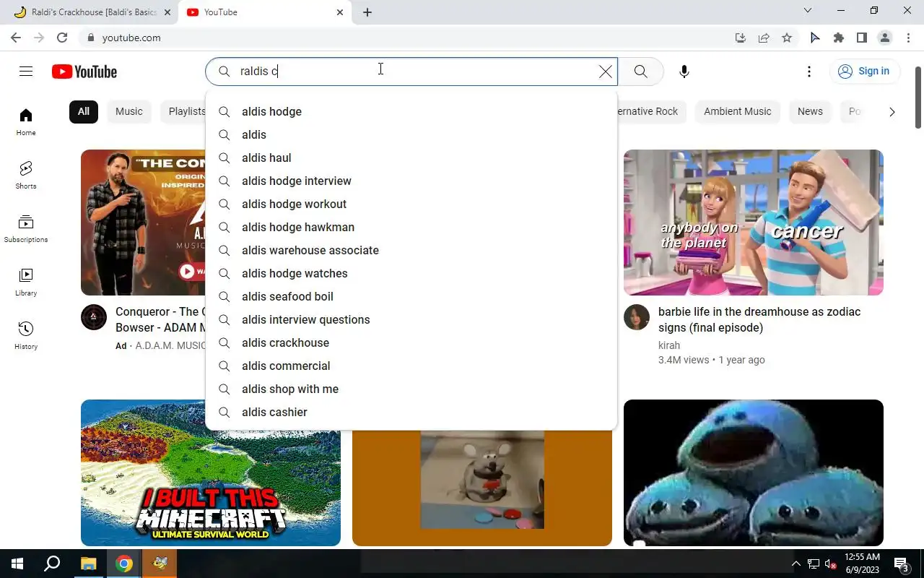
Task: Choose suggestion 'aldis hodge workout'
Action: coord(411,204)
